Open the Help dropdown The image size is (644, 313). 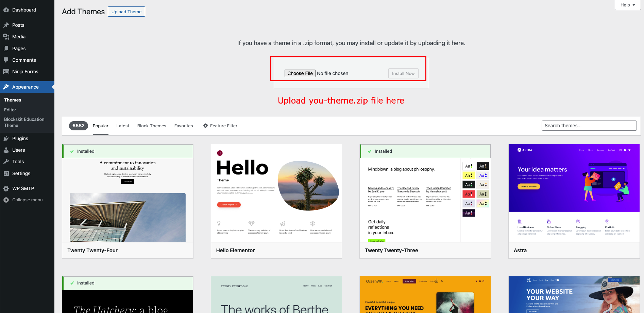coord(627,5)
